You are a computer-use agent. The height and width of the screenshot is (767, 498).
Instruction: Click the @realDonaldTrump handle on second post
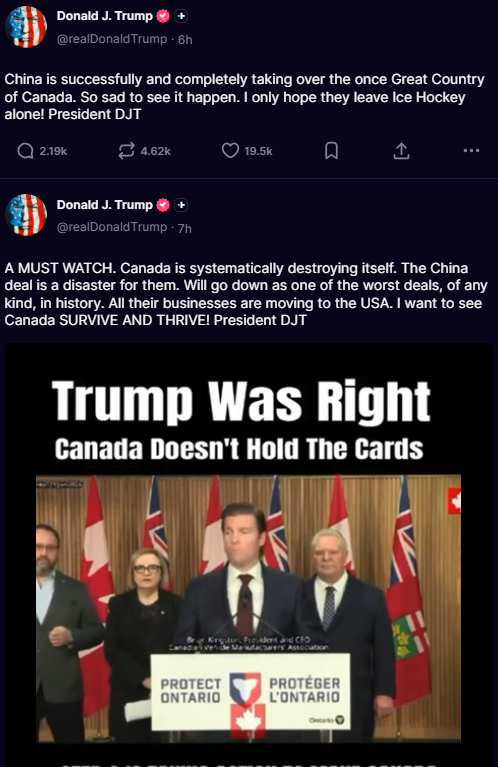click(112, 227)
